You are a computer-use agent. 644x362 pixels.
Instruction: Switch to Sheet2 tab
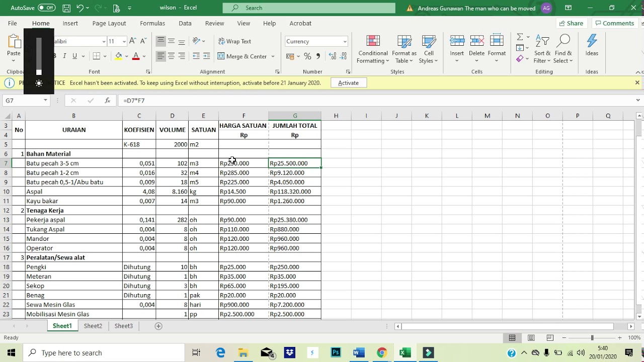click(93, 326)
